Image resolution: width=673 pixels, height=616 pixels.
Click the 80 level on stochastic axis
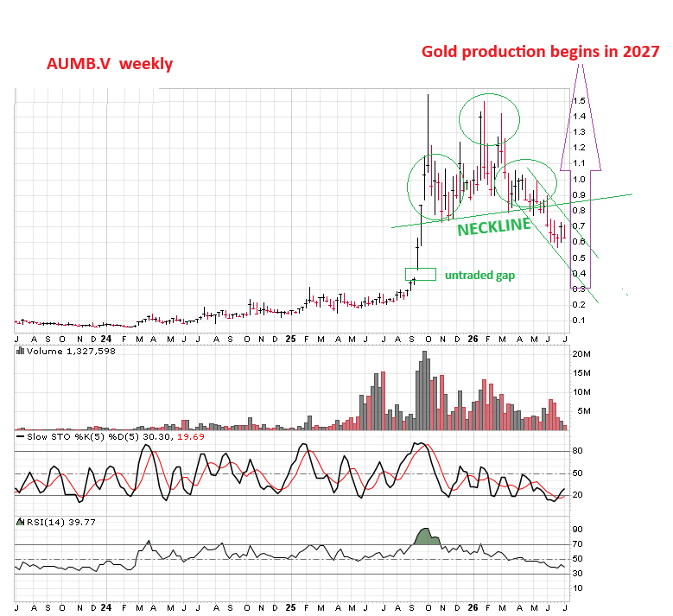pyautogui.click(x=577, y=451)
